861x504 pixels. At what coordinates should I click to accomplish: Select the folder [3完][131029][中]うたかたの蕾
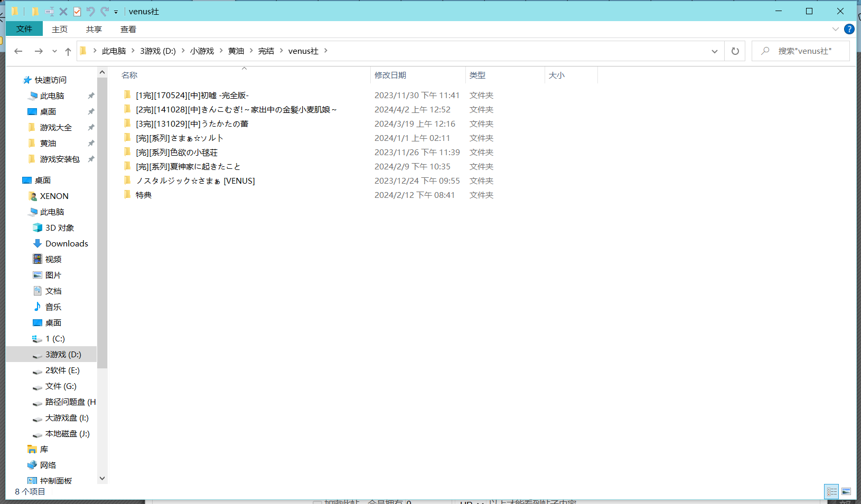coord(192,124)
